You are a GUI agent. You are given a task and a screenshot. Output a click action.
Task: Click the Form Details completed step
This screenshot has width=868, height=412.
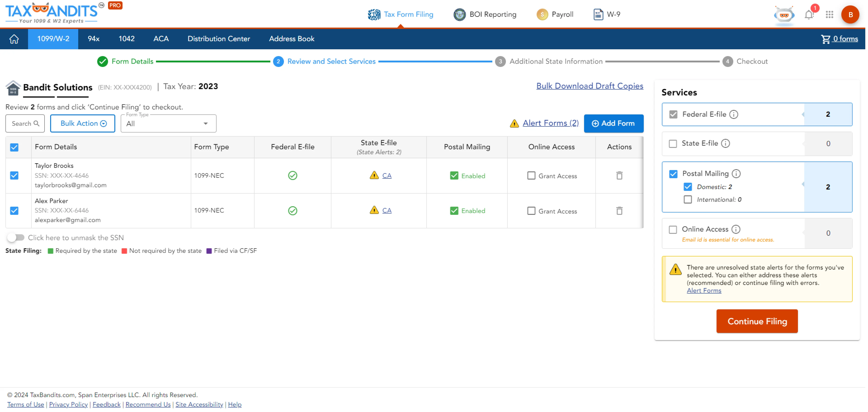(x=125, y=62)
